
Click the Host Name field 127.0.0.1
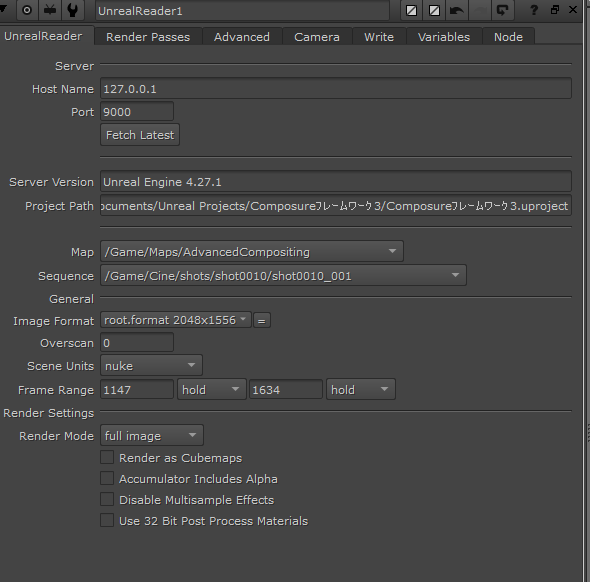tap(336, 89)
